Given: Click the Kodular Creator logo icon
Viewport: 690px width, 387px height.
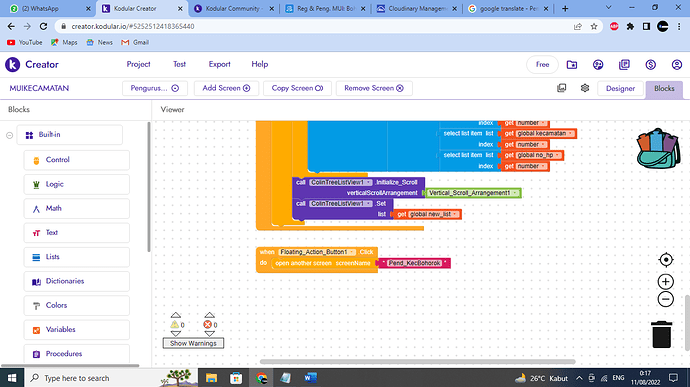Looking at the screenshot, I should point(12,64).
